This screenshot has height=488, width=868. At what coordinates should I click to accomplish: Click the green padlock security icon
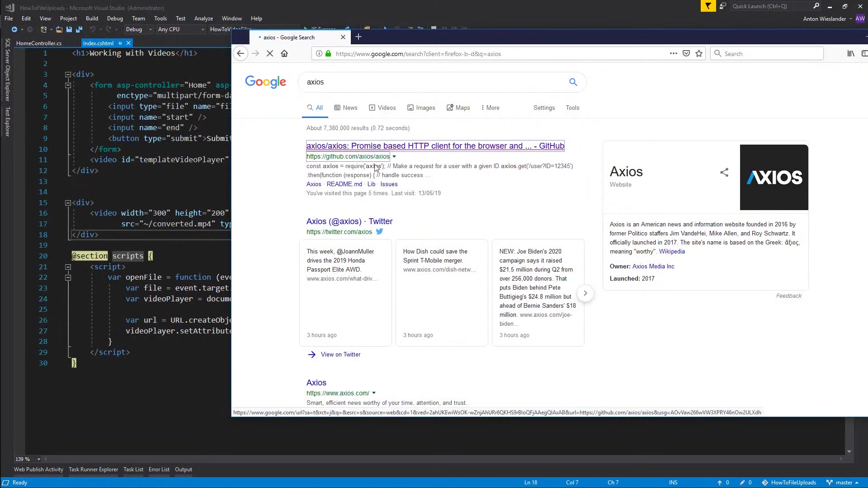328,54
